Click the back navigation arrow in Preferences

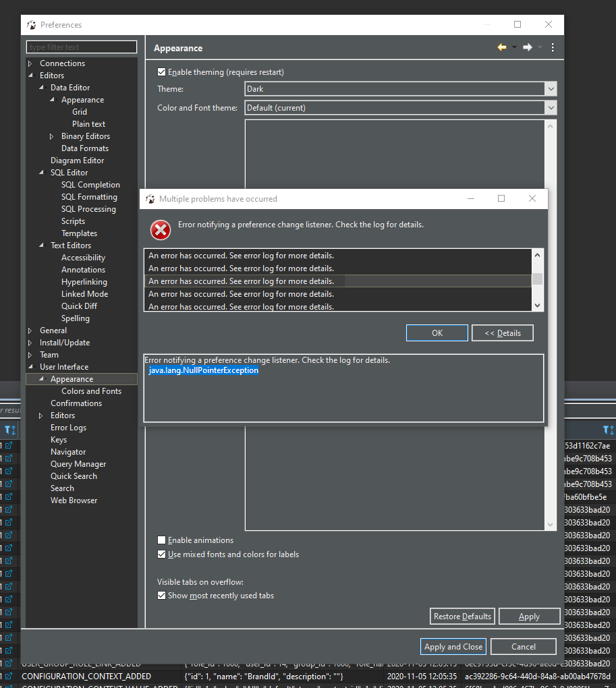501,47
